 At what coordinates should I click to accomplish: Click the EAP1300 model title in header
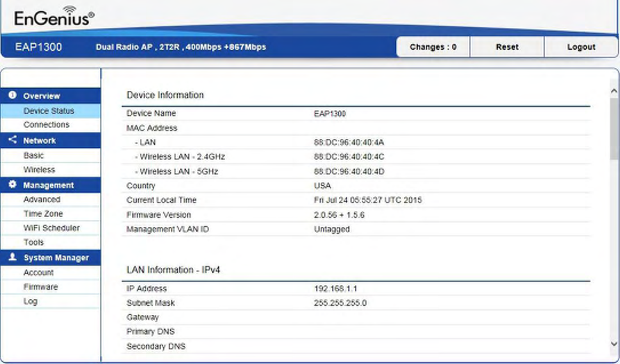point(38,47)
